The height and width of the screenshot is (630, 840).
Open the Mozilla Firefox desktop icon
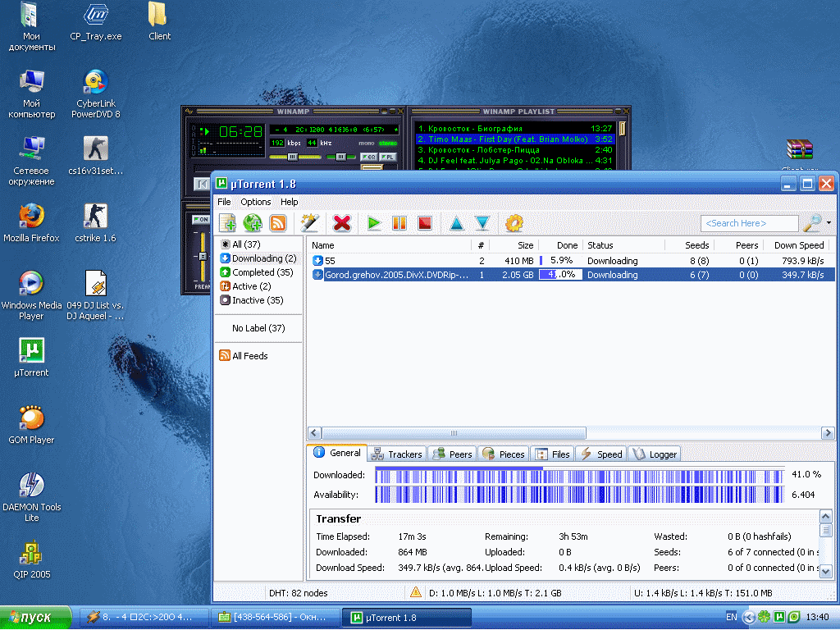pyautogui.click(x=31, y=223)
